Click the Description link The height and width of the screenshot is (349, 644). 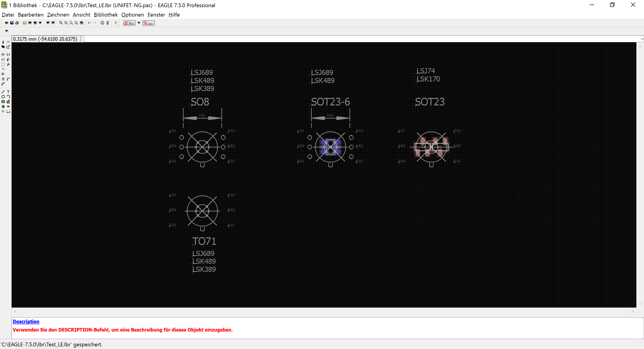coord(26,322)
